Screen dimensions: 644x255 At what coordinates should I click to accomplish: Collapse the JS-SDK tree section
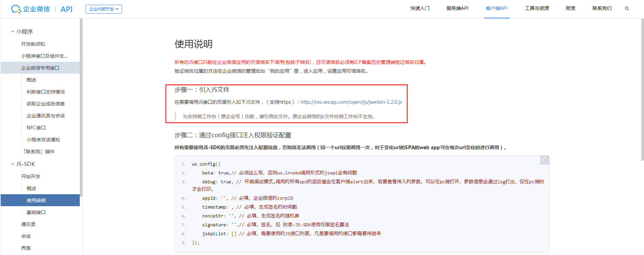pyautogui.click(x=13, y=164)
